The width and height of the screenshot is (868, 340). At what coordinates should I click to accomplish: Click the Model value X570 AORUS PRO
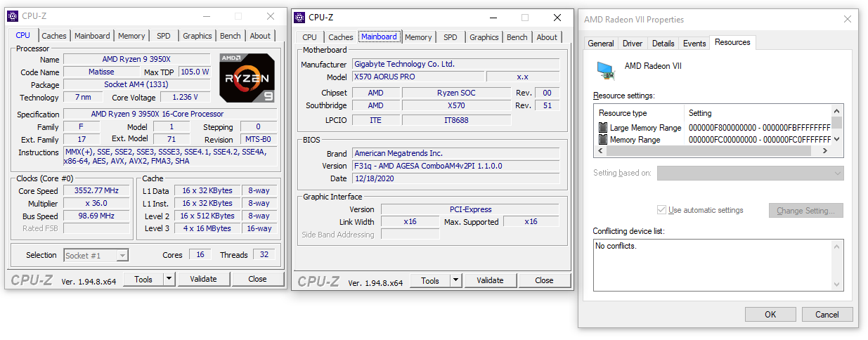pyautogui.click(x=418, y=77)
